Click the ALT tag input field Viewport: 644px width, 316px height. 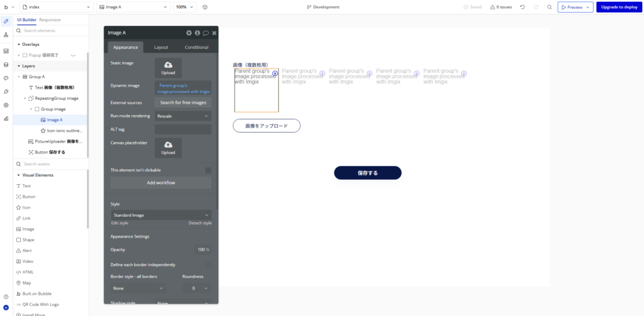[182, 129]
